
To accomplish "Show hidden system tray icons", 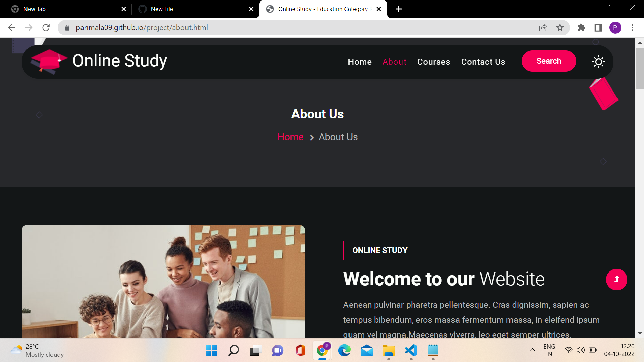I will tap(532, 350).
